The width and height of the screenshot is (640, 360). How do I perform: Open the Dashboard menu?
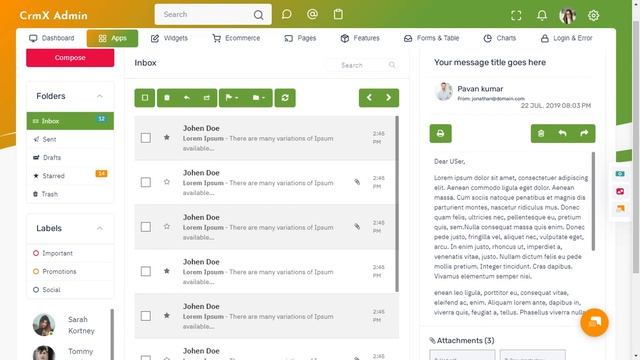pyautogui.click(x=51, y=38)
